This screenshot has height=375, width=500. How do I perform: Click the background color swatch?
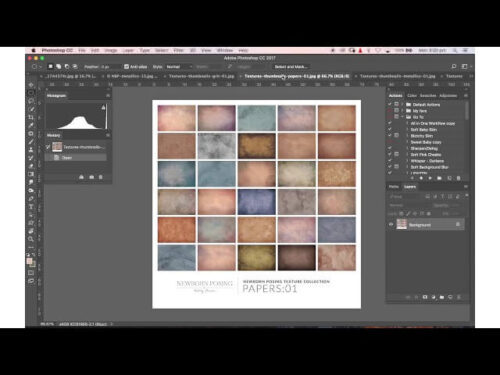coord(33,265)
